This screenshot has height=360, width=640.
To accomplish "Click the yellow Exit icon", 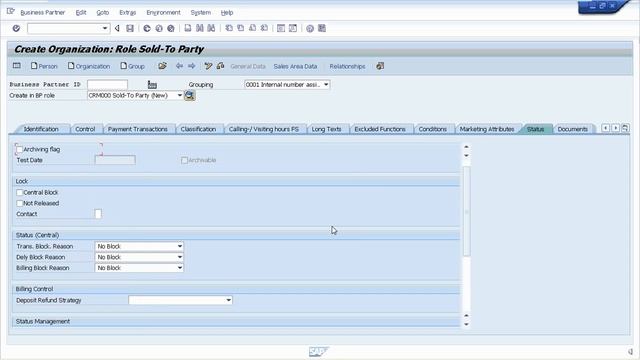I will point(159,28).
